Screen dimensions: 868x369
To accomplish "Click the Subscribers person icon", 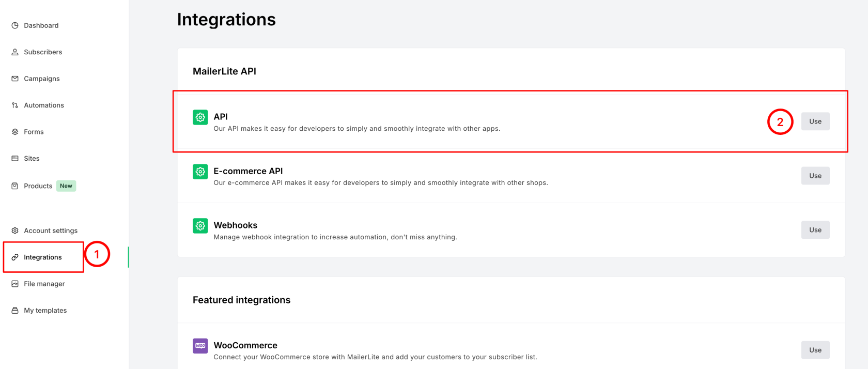I will pos(15,52).
